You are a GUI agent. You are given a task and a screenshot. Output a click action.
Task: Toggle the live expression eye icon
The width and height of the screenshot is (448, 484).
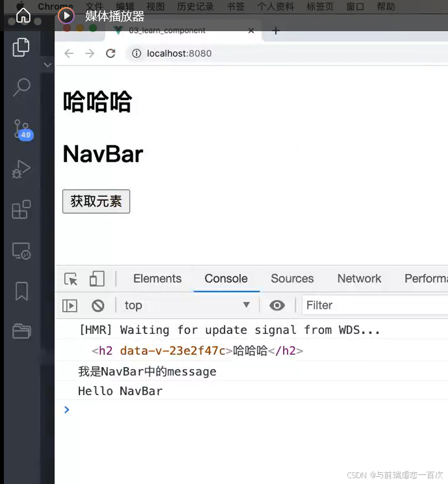[277, 305]
